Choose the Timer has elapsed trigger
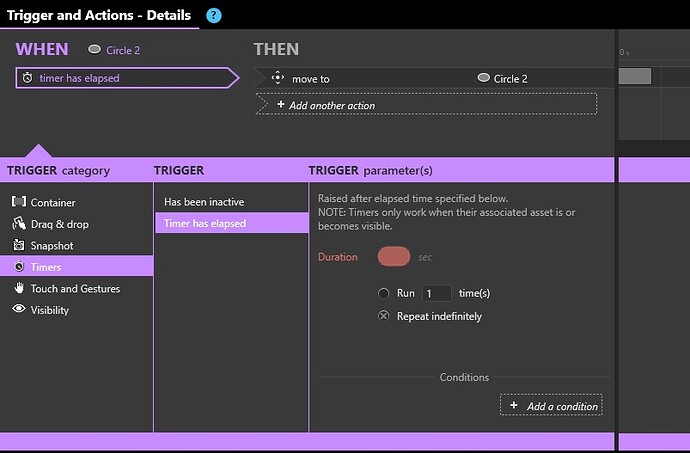 tap(205, 223)
